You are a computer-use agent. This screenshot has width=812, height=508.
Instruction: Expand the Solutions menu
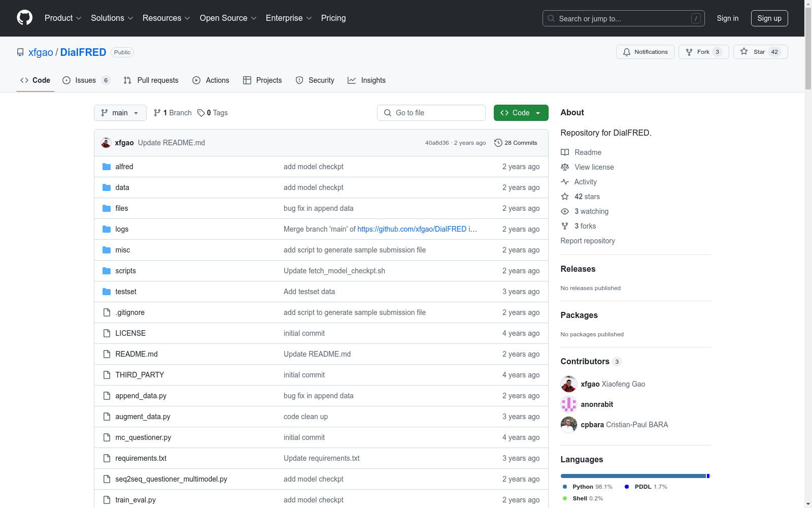[x=112, y=18]
